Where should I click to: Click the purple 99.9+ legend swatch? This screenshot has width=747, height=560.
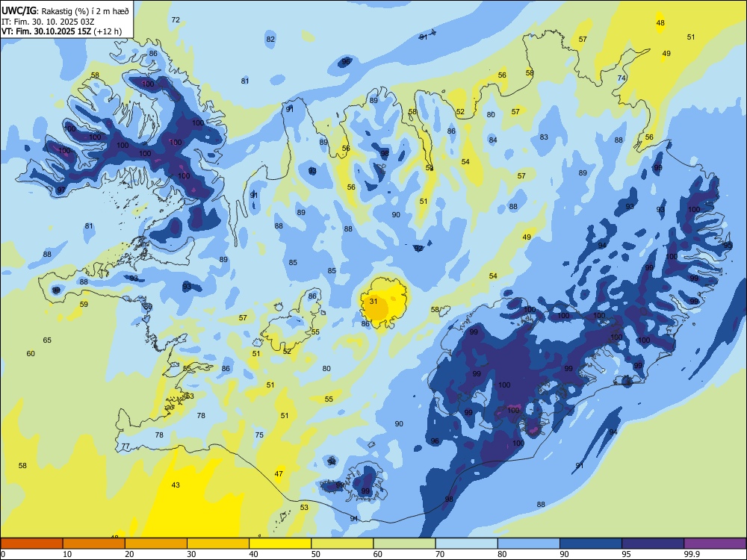coord(715,544)
